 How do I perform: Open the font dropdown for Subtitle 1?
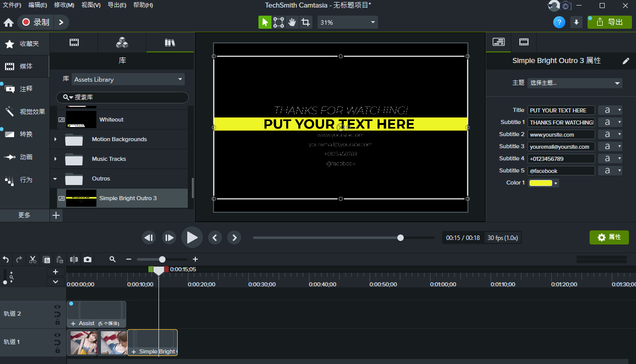pyautogui.click(x=610, y=122)
